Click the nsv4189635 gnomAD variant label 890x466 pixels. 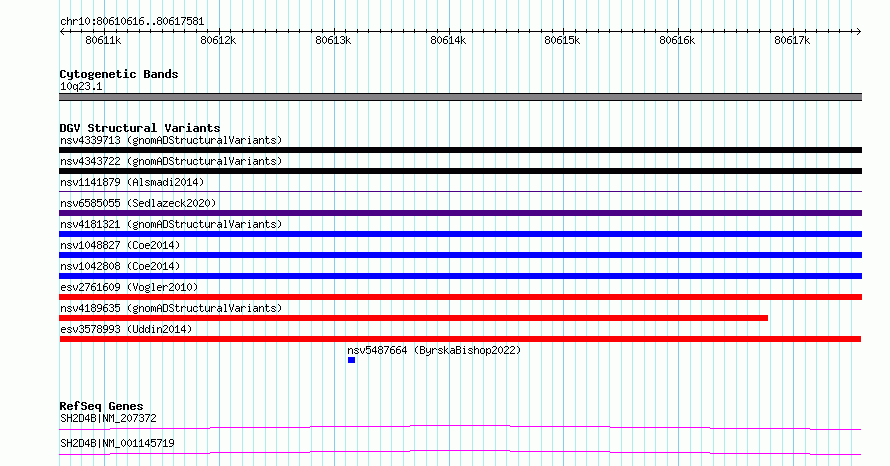point(171,308)
